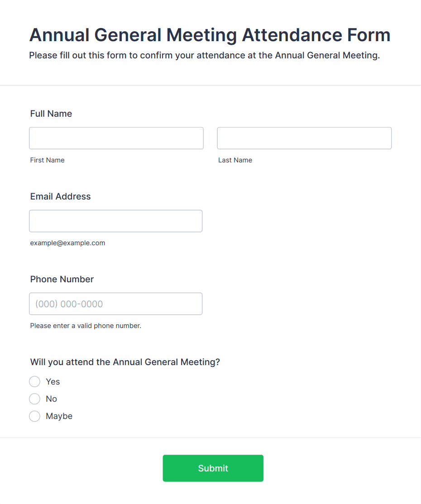Click the example@example.com hint text
This screenshot has height=504, width=421.
pyautogui.click(x=67, y=243)
